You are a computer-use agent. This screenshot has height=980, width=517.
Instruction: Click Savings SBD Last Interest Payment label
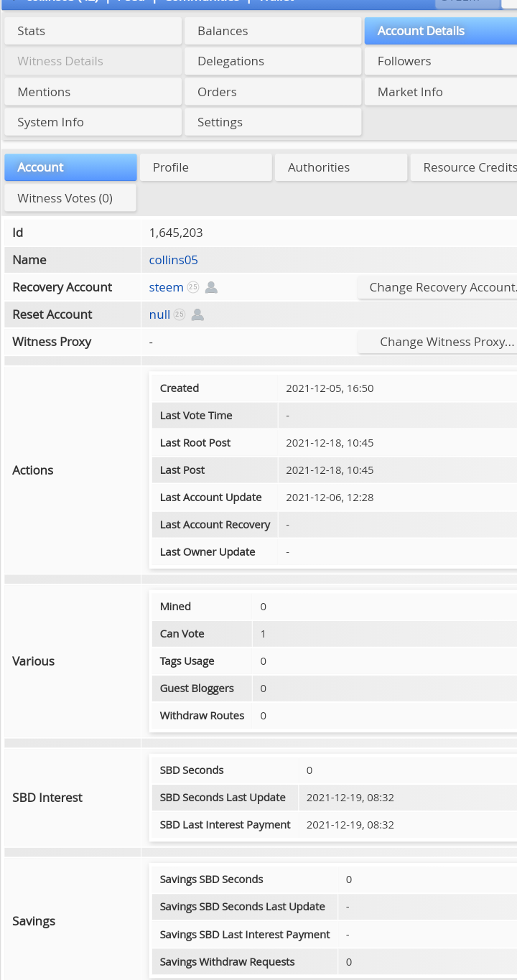pyautogui.click(x=245, y=935)
